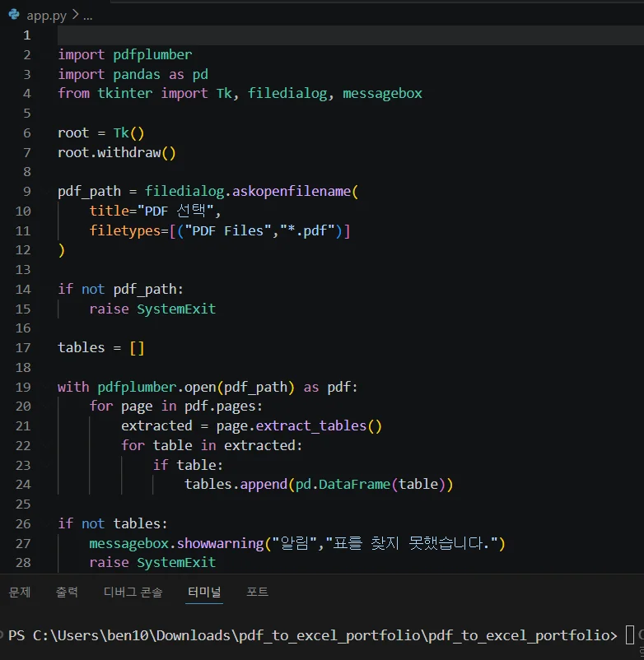Place cursor on empty highlighted line 1
The height and width of the screenshot is (660, 644).
point(351,35)
